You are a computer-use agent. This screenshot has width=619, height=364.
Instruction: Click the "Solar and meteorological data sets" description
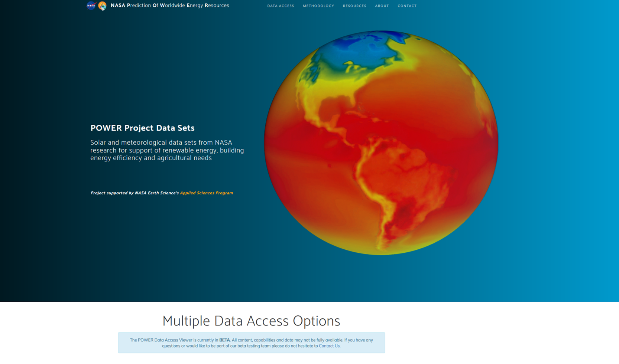tap(167, 150)
